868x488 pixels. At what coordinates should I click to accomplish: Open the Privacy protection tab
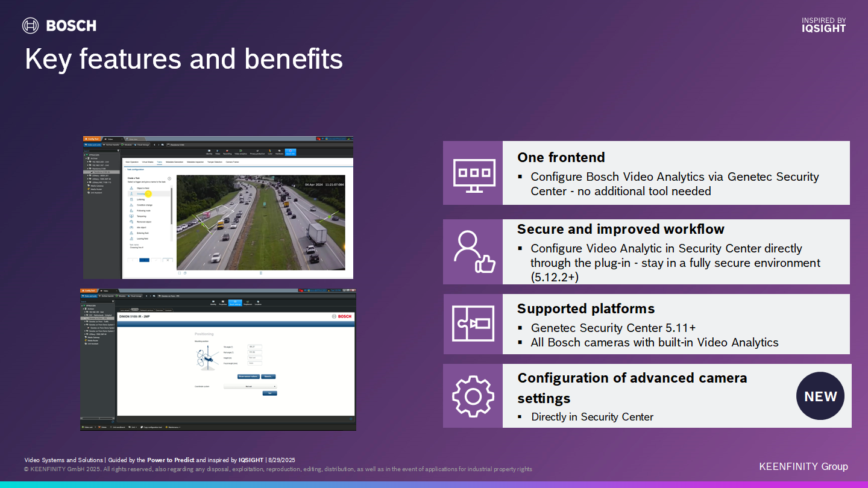point(257,153)
